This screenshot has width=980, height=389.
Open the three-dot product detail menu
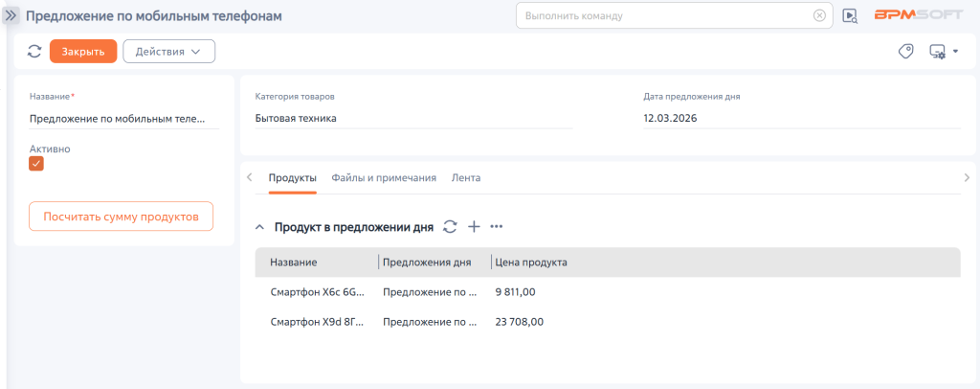[x=496, y=227]
